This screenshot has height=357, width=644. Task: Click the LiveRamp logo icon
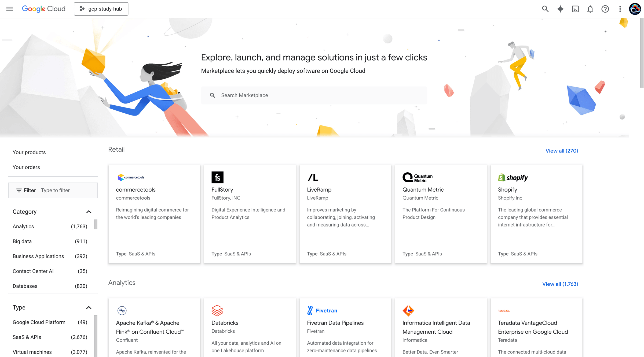point(313,177)
